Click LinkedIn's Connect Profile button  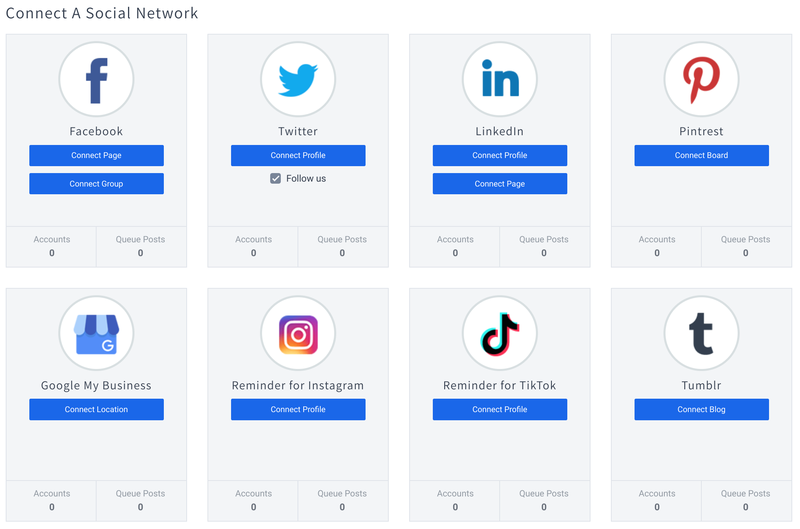click(499, 156)
